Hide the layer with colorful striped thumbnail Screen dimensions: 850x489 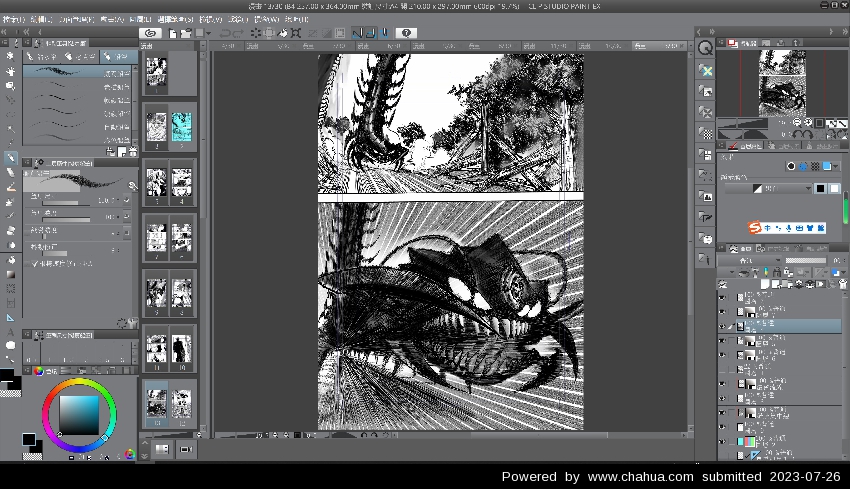722,441
